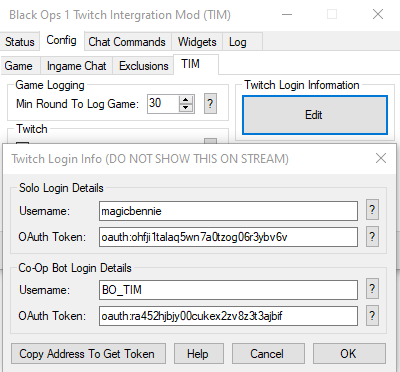Click the Solo Username field magicbennie

[228, 211]
